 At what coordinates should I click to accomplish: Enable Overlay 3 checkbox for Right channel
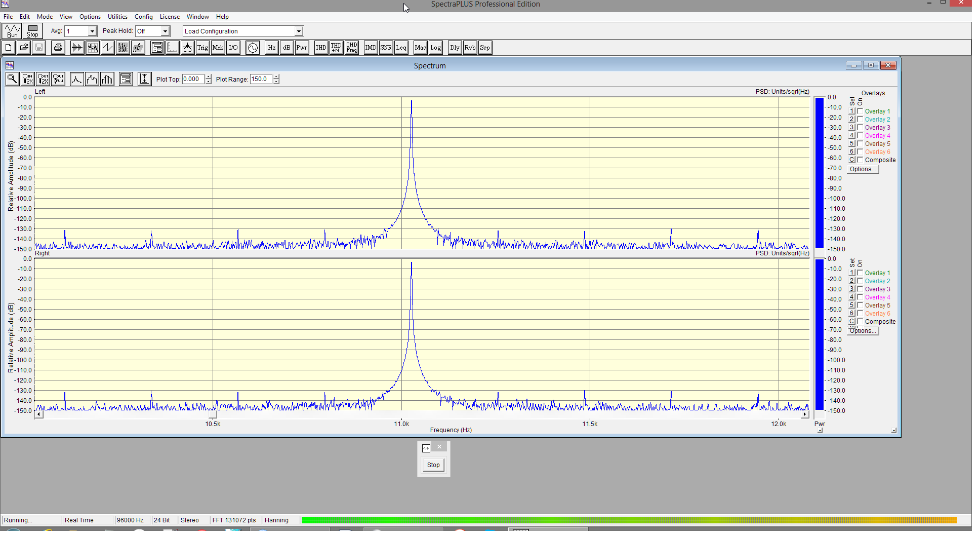coord(860,289)
